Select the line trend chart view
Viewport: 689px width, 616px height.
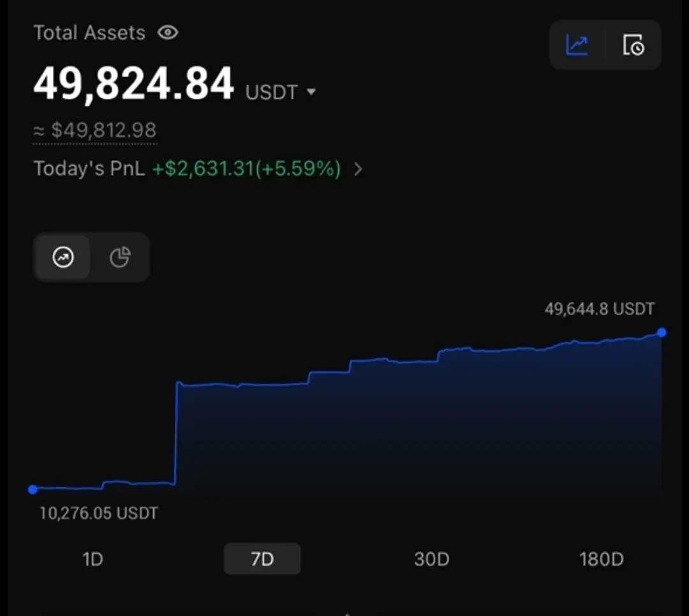(x=63, y=257)
